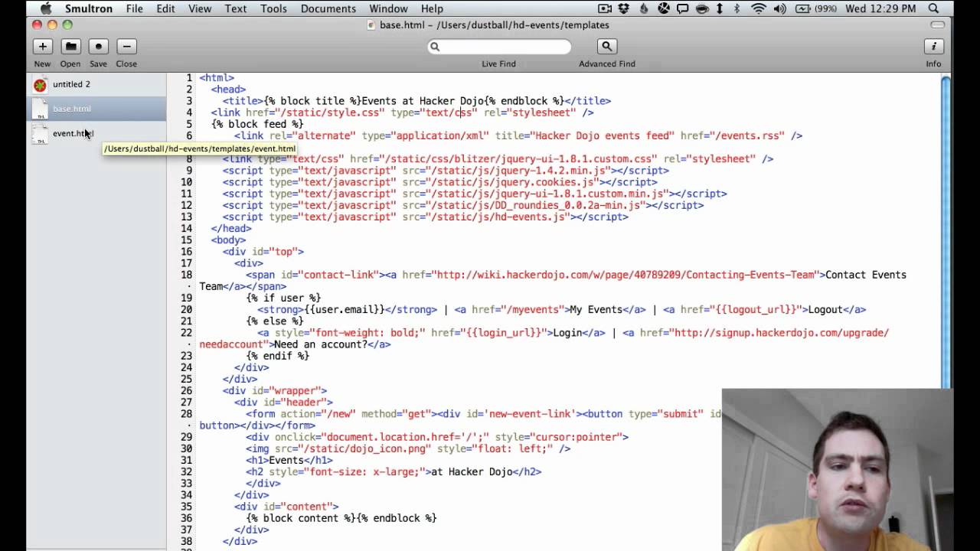Click the red icon beside untitled 2
This screenshot has height=551, width=980.
pyautogui.click(x=40, y=85)
